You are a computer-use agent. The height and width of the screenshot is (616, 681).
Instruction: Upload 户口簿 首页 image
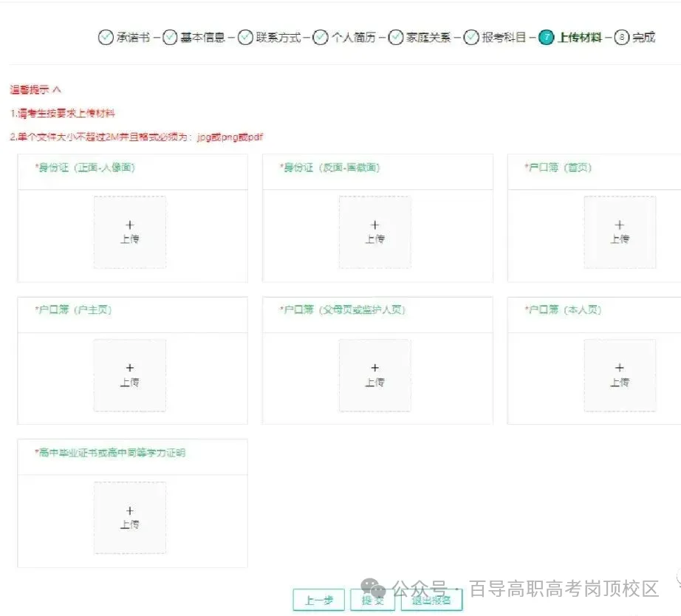620,232
